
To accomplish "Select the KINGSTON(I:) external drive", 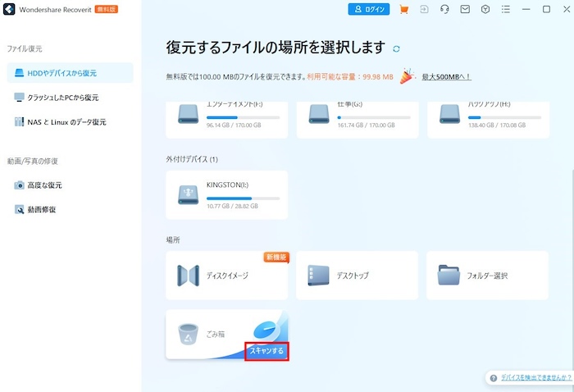I will click(226, 194).
